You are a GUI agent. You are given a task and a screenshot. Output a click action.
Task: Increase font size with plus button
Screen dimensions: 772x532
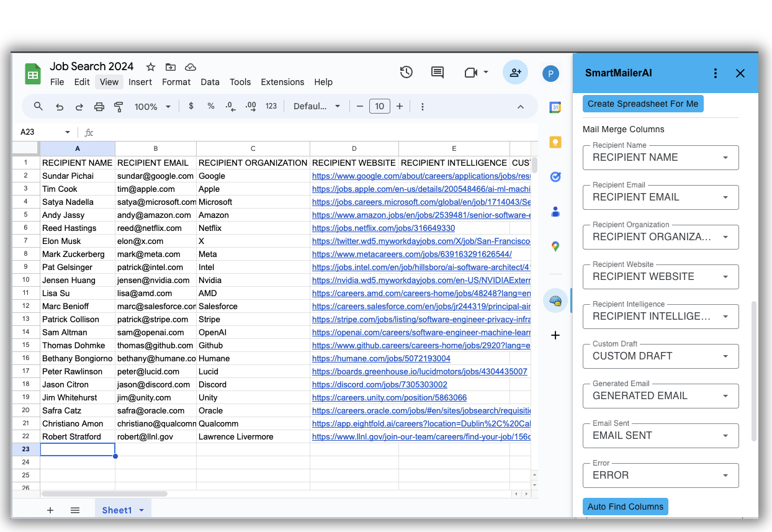click(x=400, y=106)
